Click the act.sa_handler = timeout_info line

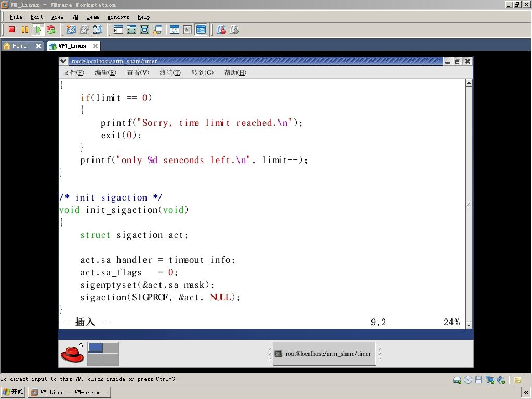(157, 260)
